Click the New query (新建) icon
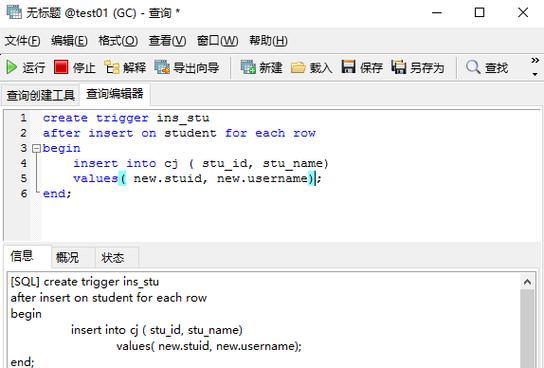 tap(248, 67)
